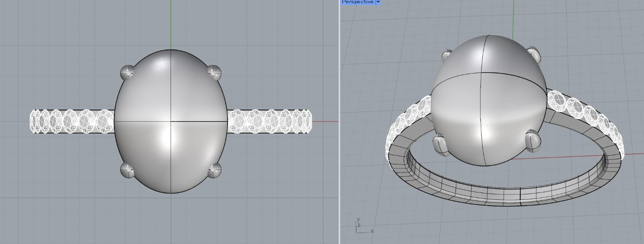The image size is (644, 244).
Task: Select the oval stone in the Perspective view
Action: (x=489, y=100)
